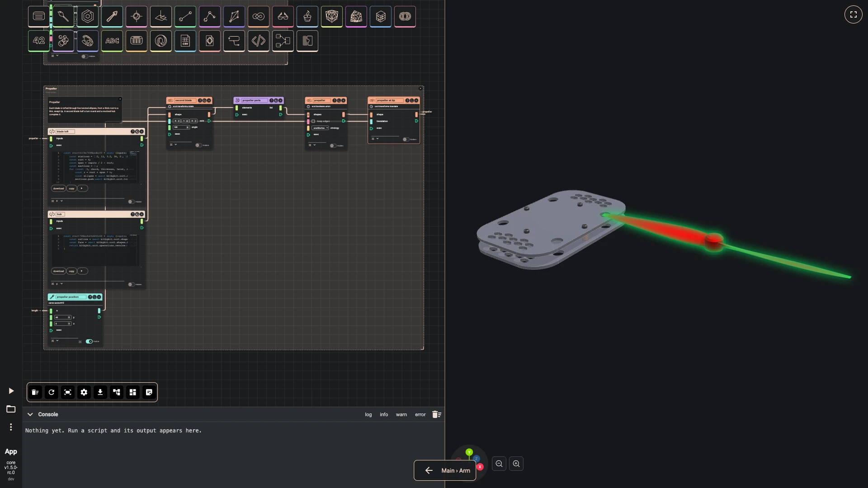Toggle 'propeller position' Visible switch
This screenshot has height=488, width=868.
[89, 342]
